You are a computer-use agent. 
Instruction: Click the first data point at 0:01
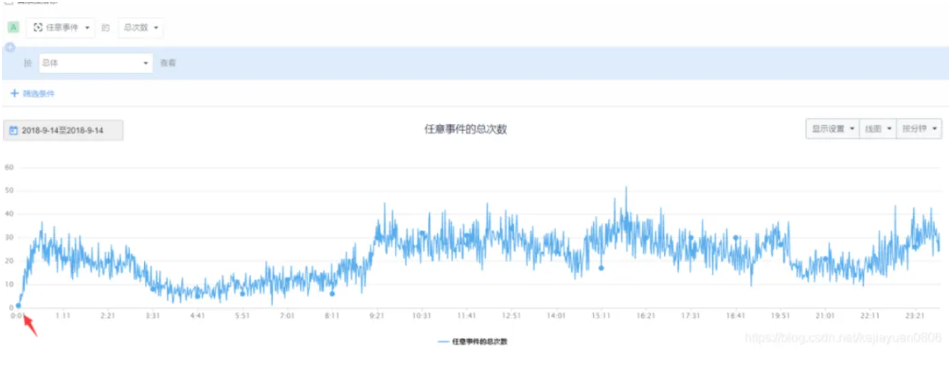tap(18, 306)
